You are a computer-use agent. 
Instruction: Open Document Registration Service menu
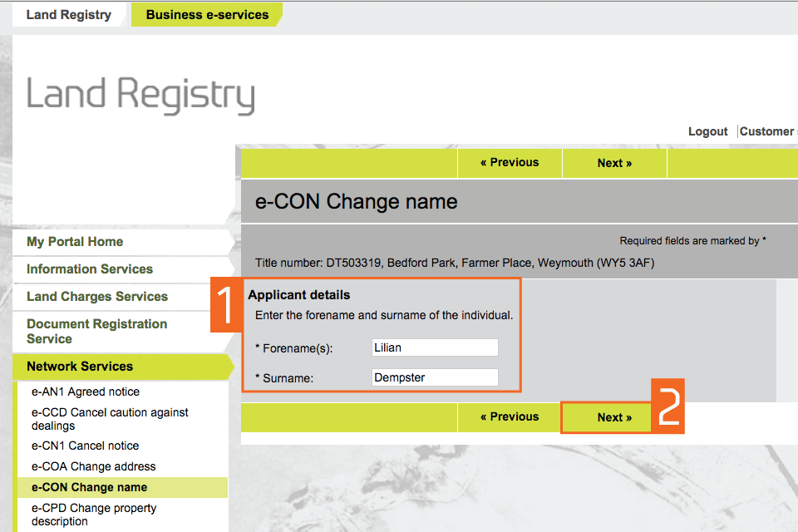[122, 332]
